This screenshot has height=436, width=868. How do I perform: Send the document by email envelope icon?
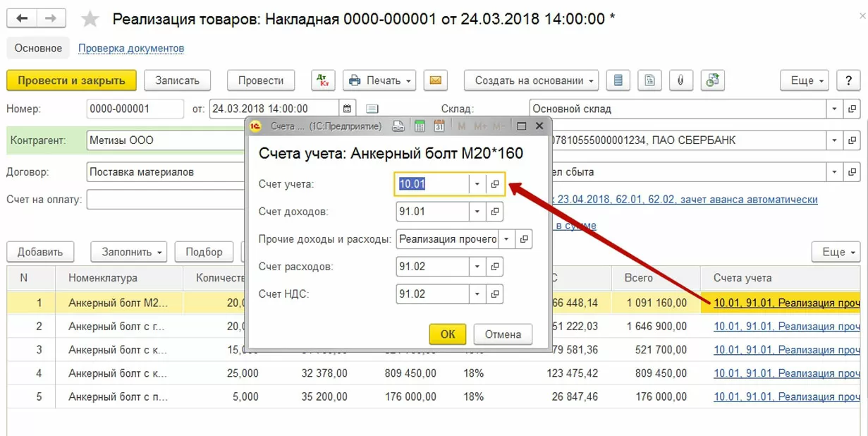click(x=436, y=80)
